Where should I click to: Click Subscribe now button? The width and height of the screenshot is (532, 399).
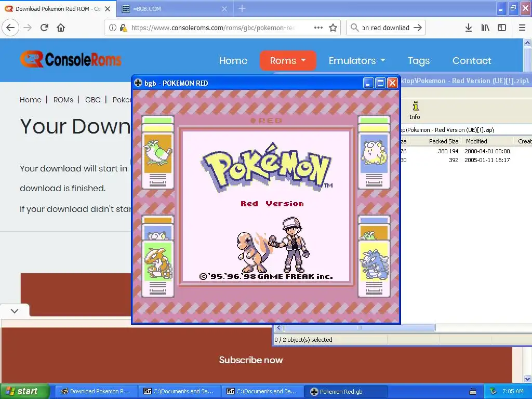(251, 360)
